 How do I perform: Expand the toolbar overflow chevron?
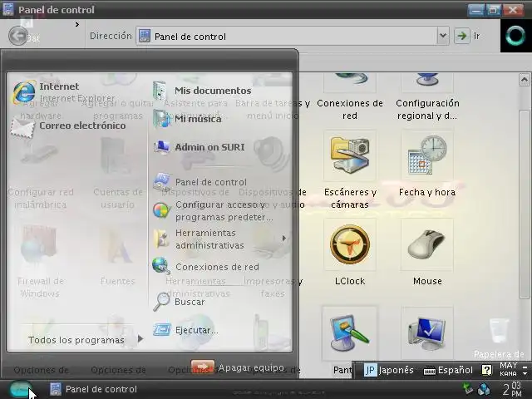click(x=77, y=24)
